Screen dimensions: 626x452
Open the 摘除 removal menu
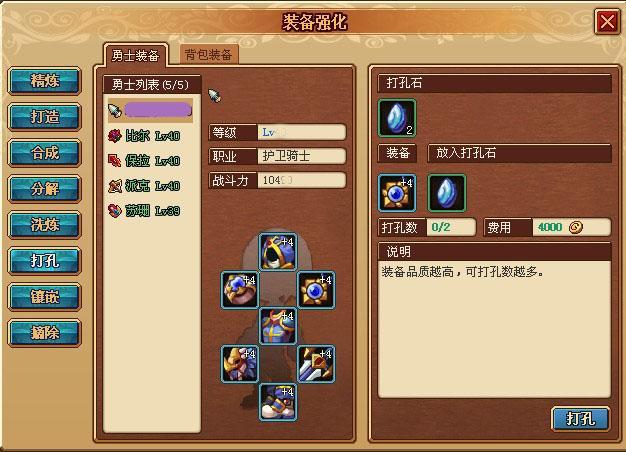coord(44,333)
